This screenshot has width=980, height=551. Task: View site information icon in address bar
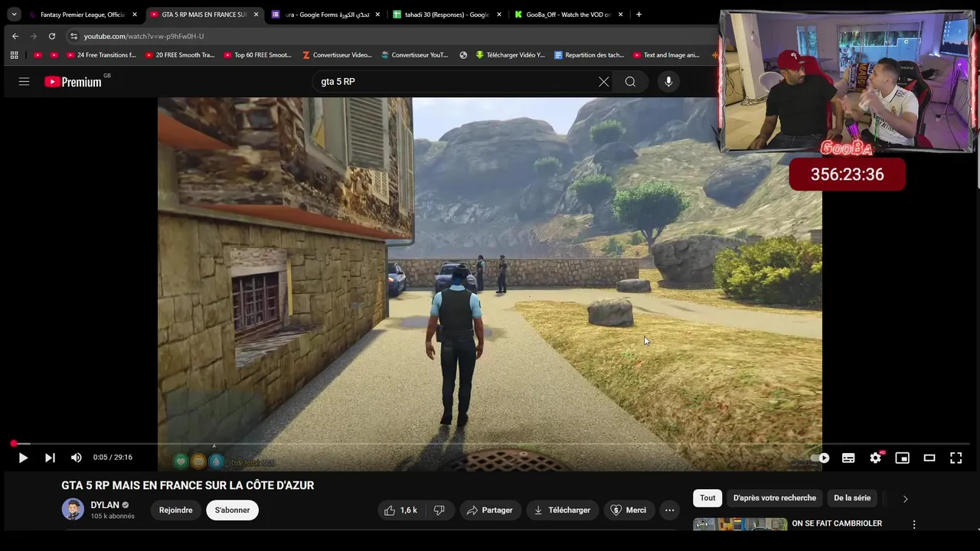(x=73, y=36)
